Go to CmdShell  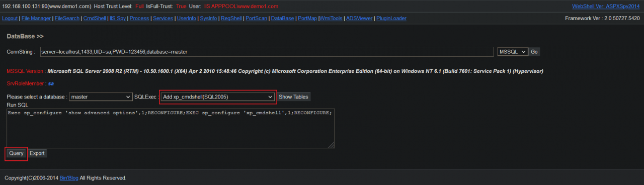point(95,18)
